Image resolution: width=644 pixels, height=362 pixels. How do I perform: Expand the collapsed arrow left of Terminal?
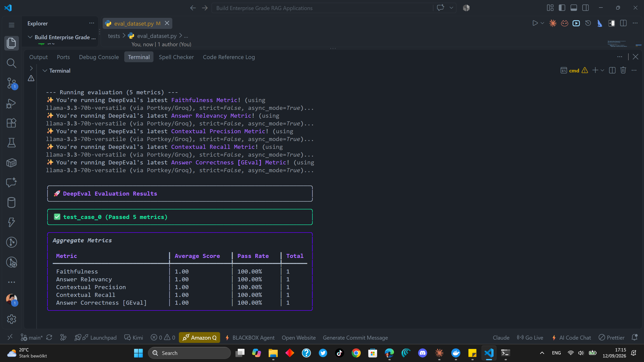point(31,68)
